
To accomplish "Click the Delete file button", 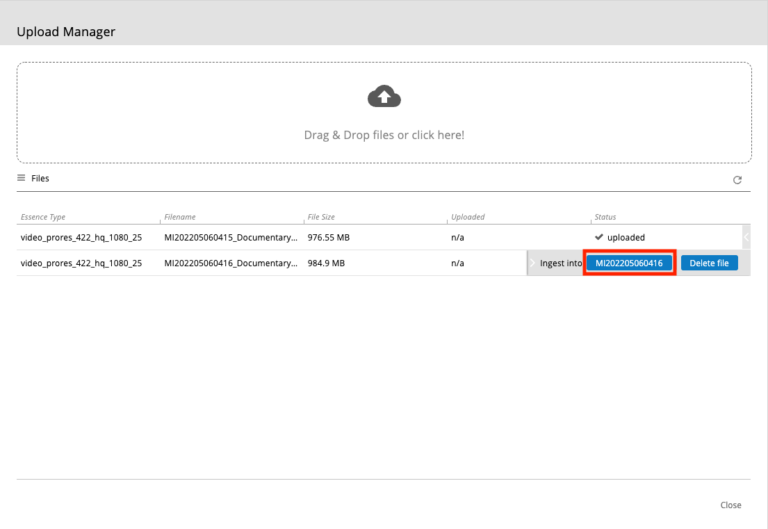I will [x=709, y=263].
